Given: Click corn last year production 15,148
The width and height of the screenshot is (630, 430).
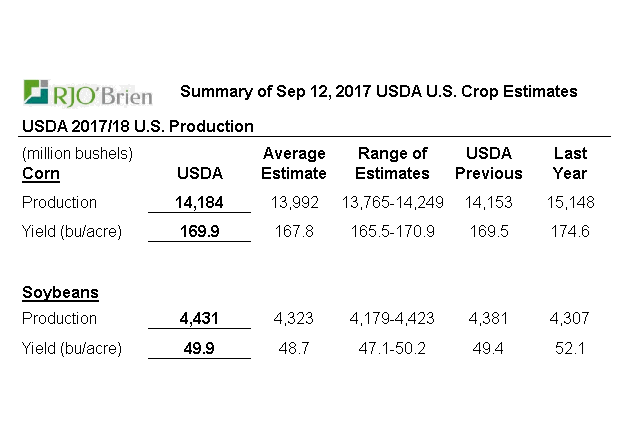Looking at the screenshot, I should 571,202.
